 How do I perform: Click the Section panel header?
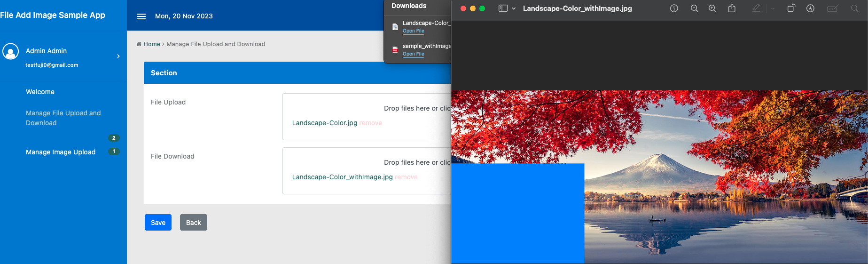pos(297,73)
